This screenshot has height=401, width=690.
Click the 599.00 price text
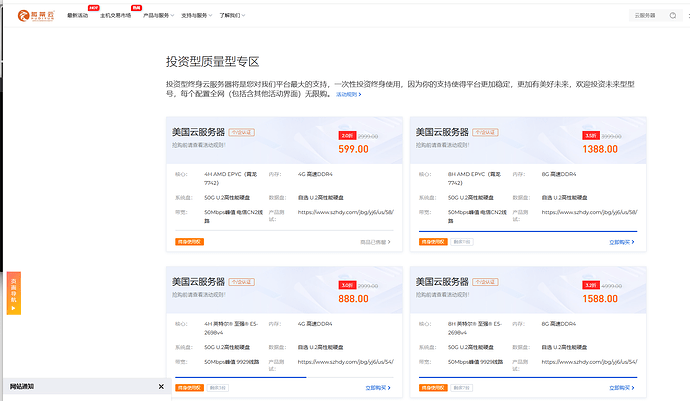[x=353, y=149]
